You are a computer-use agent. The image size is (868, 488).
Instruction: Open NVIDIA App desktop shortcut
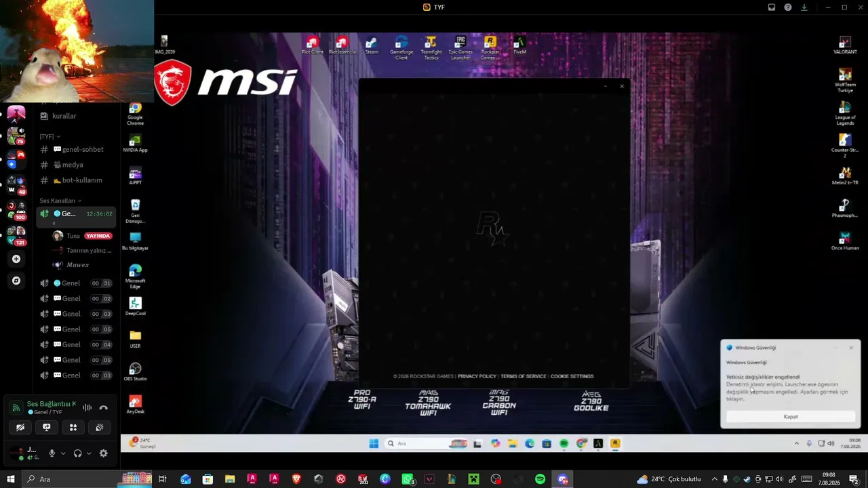coord(135,144)
